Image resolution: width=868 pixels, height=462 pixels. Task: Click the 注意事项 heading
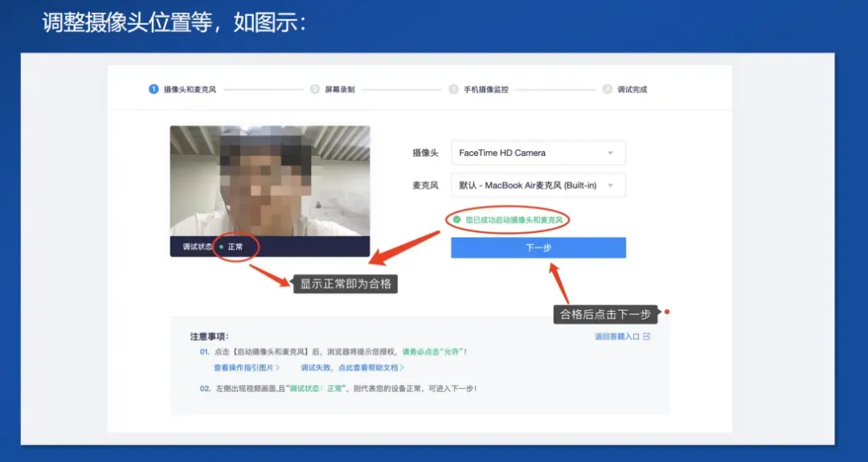[209, 337]
